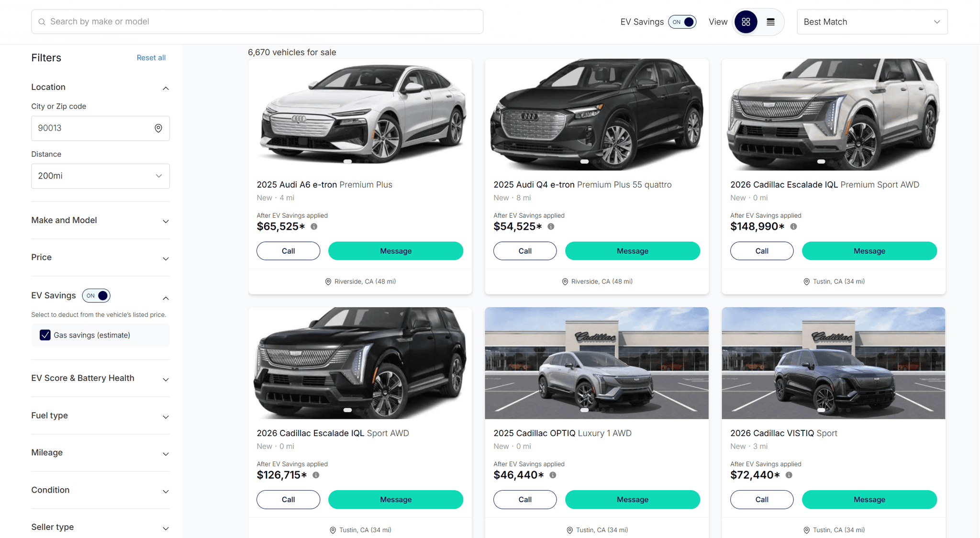
Task: Open the Best Match sort dropdown
Action: pyautogui.click(x=872, y=22)
